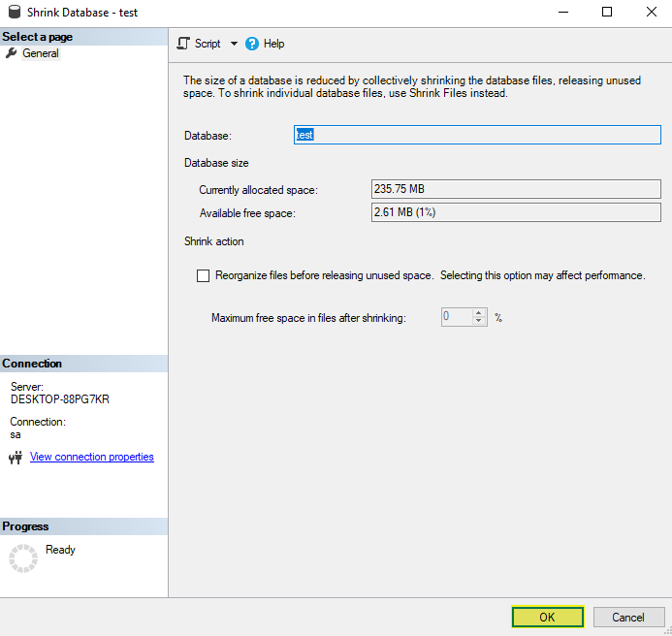Click the Connection section header
Image resolution: width=672 pixels, height=636 pixels.
pyautogui.click(x=83, y=364)
